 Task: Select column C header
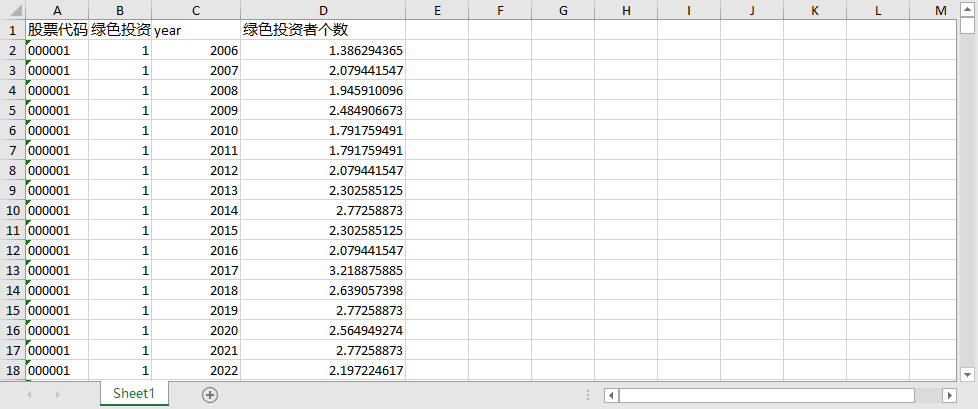196,10
